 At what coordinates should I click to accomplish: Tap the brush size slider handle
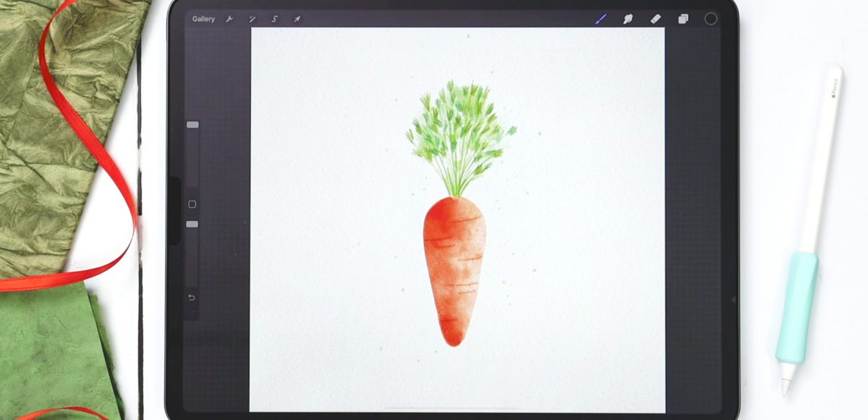coord(192,125)
